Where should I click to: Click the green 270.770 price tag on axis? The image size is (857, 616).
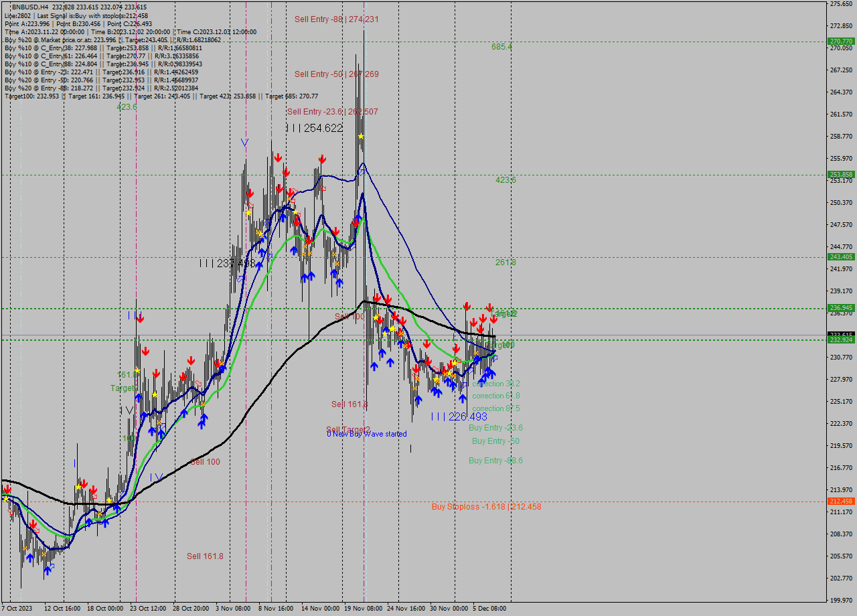click(840, 42)
